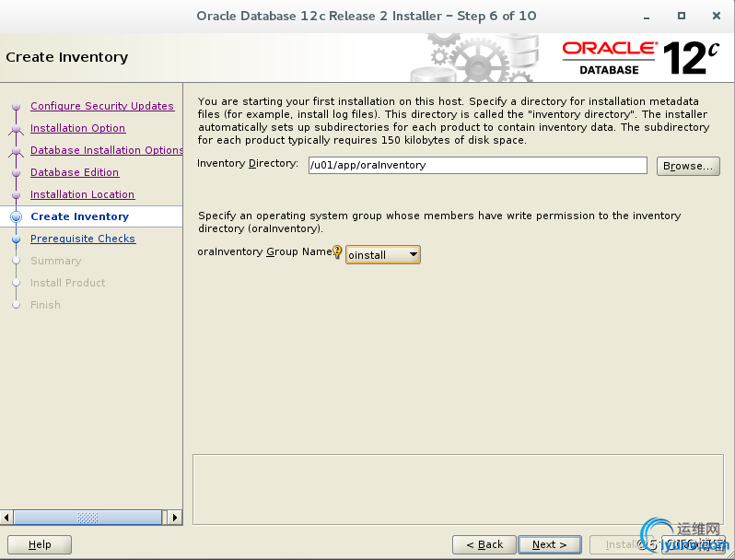Select the Create Inventory step
The height and width of the screenshot is (560, 735).
(x=80, y=216)
